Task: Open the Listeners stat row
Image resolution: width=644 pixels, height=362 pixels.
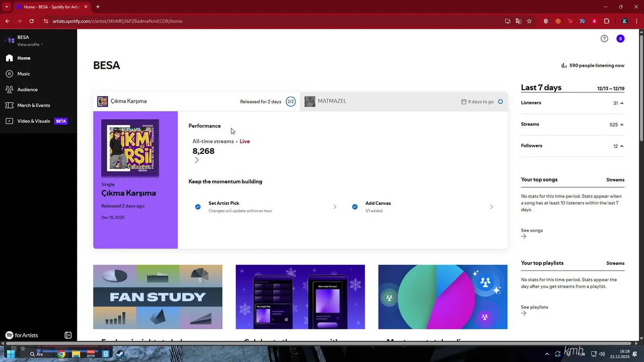Action: pyautogui.click(x=573, y=103)
